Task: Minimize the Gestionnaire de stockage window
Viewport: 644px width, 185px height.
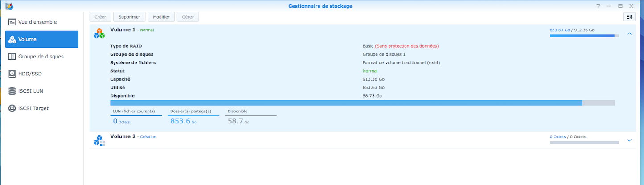Action: (609, 6)
